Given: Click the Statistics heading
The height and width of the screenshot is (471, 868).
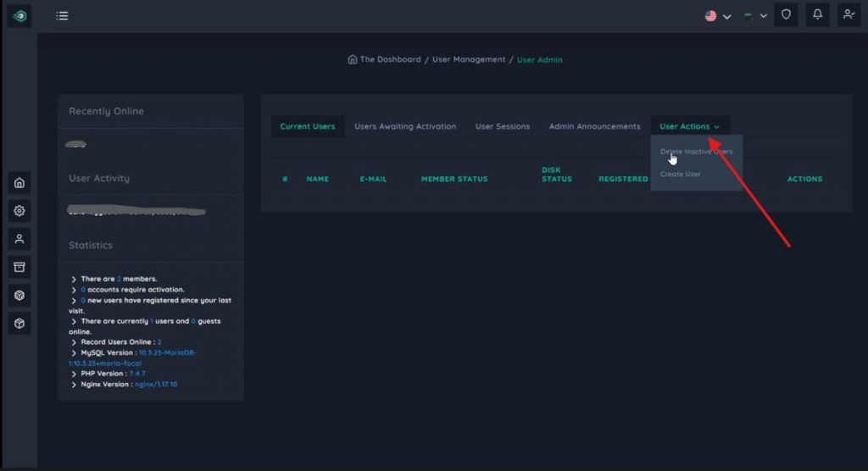Looking at the screenshot, I should point(91,245).
